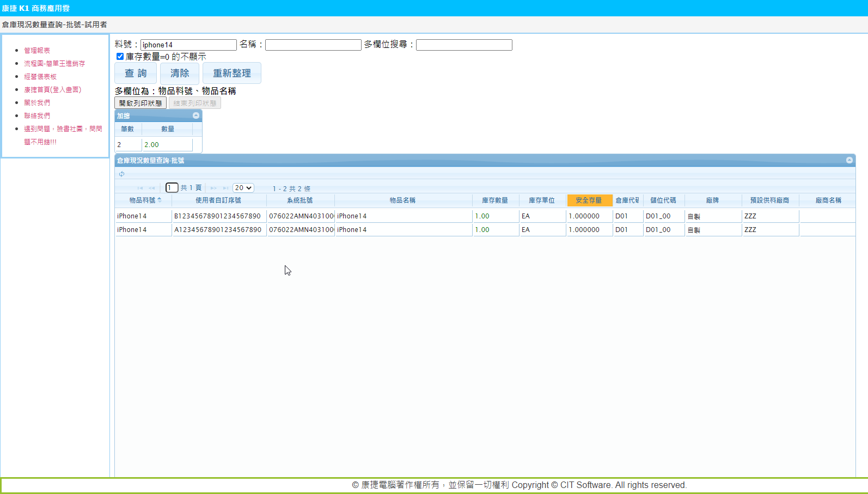Click the grid refresh icon
868x494 pixels.
coord(121,174)
